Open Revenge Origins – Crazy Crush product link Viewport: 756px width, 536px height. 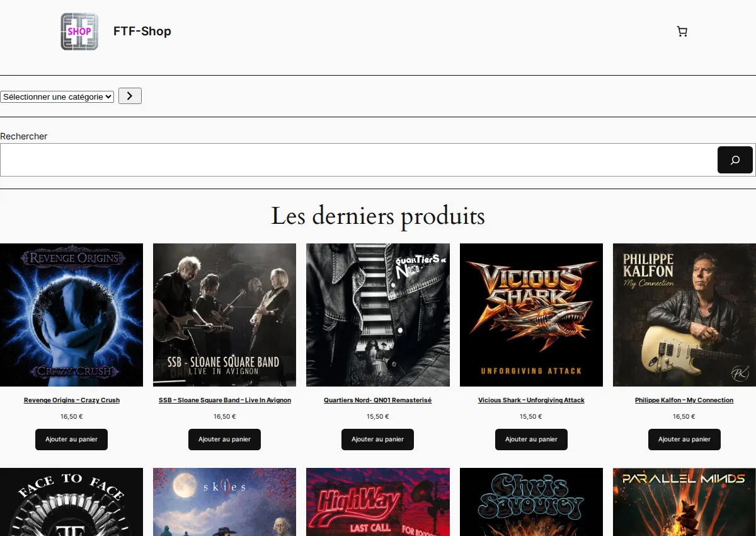click(72, 400)
